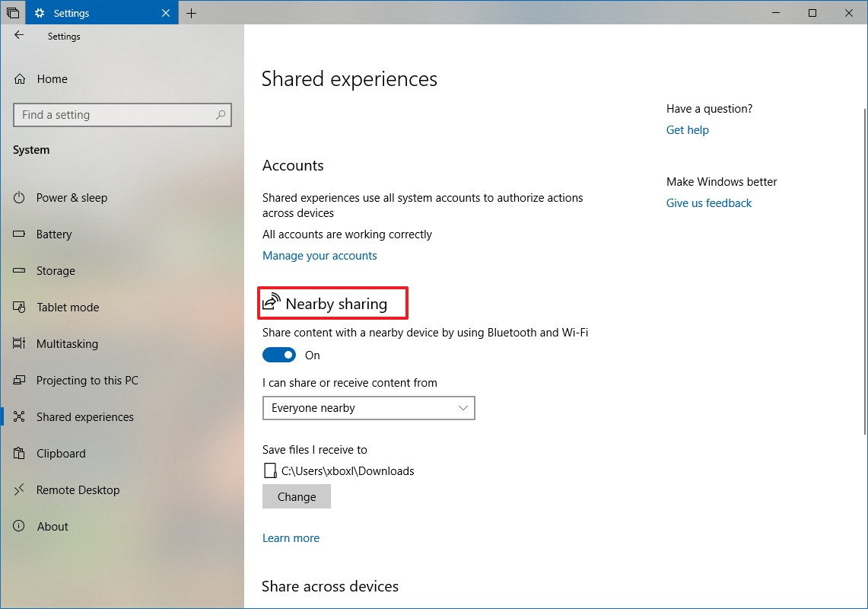868x609 pixels.
Task: Click the Home icon in sidebar
Action: click(20, 78)
